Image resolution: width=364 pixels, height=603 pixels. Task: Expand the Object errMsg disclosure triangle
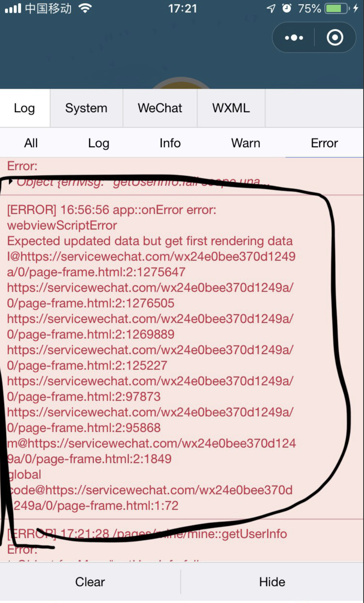11,182
